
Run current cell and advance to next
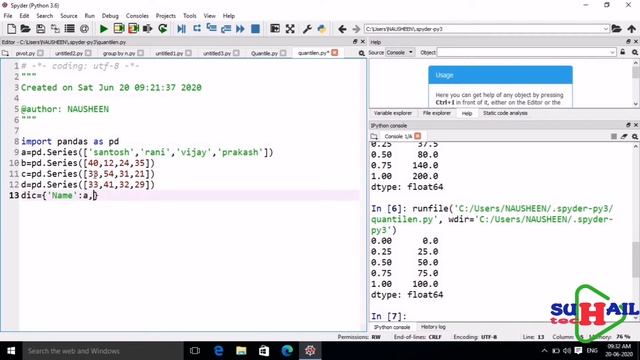point(133,29)
